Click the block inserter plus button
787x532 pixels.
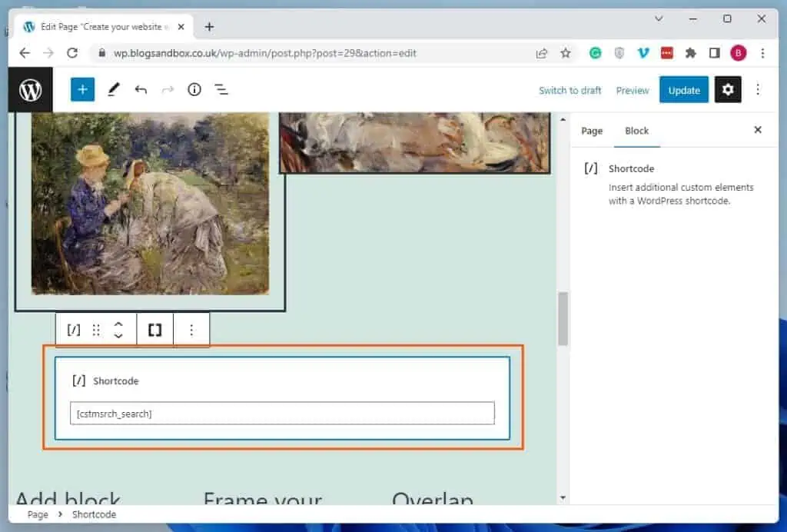tap(82, 90)
